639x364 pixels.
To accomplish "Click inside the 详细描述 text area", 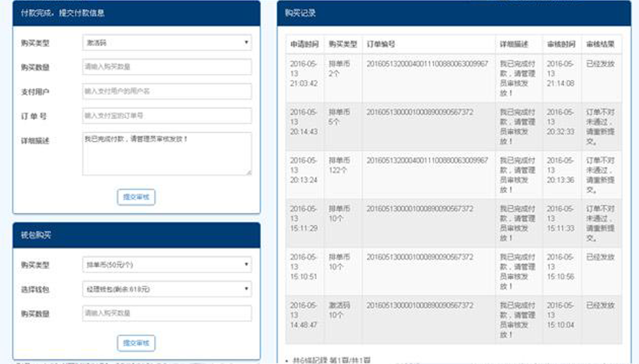I will pyautogui.click(x=167, y=154).
